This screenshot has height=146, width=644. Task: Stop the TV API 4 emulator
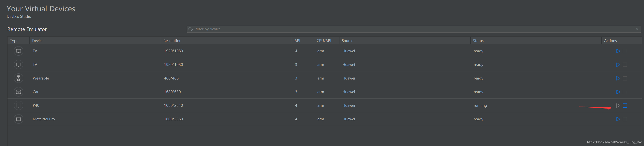click(625, 51)
